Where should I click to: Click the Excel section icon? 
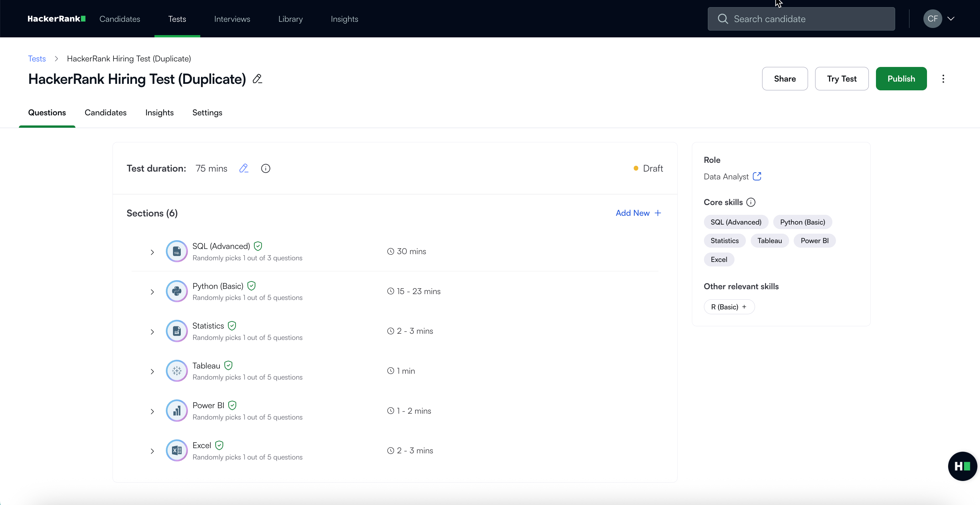pyautogui.click(x=177, y=451)
